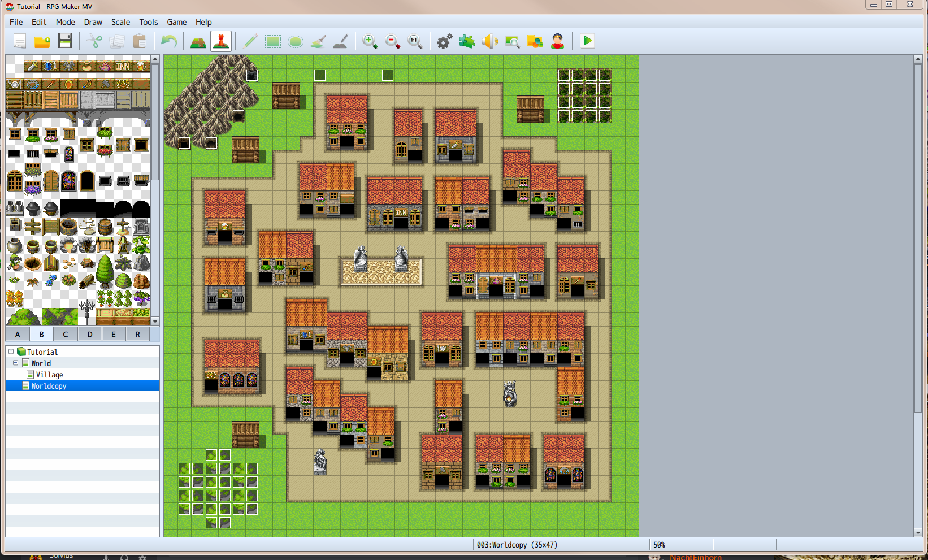This screenshot has width=928, height=560.
Task: Pick the tall pine tree tile in palette
Action: click(x=105, y=271)
